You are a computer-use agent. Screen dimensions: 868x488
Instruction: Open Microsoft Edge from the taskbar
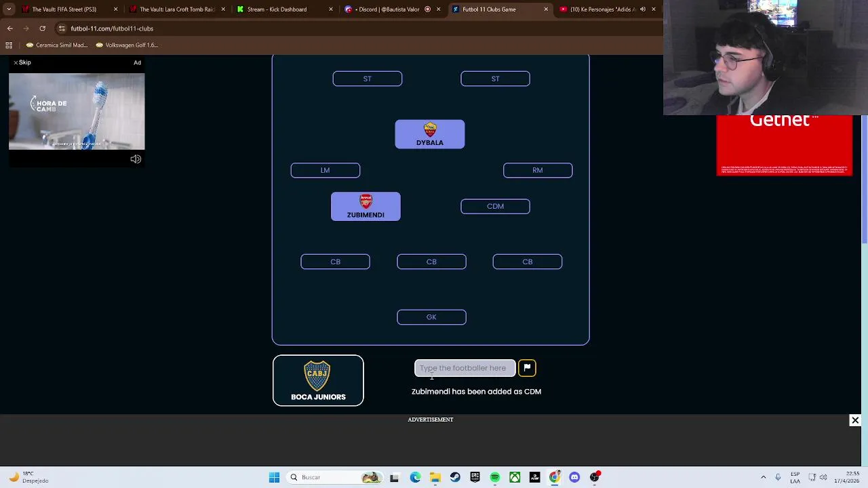pos(415,477)
